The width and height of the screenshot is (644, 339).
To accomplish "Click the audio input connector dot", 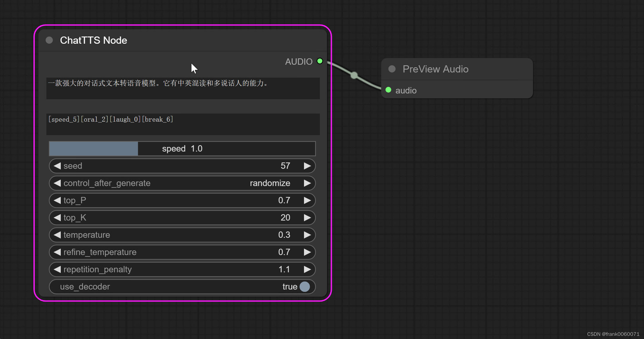I will tap(388, 90).
